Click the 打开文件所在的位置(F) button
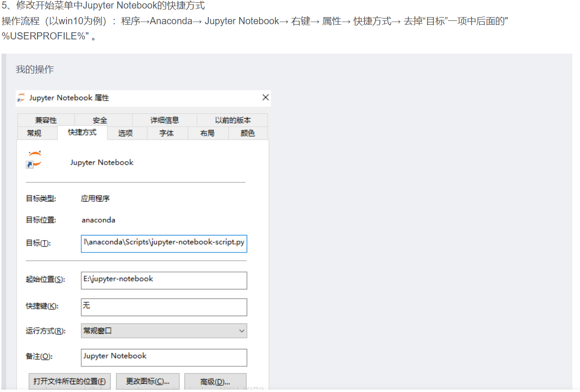Screen dimensions: 580x392 click(69, 382)
